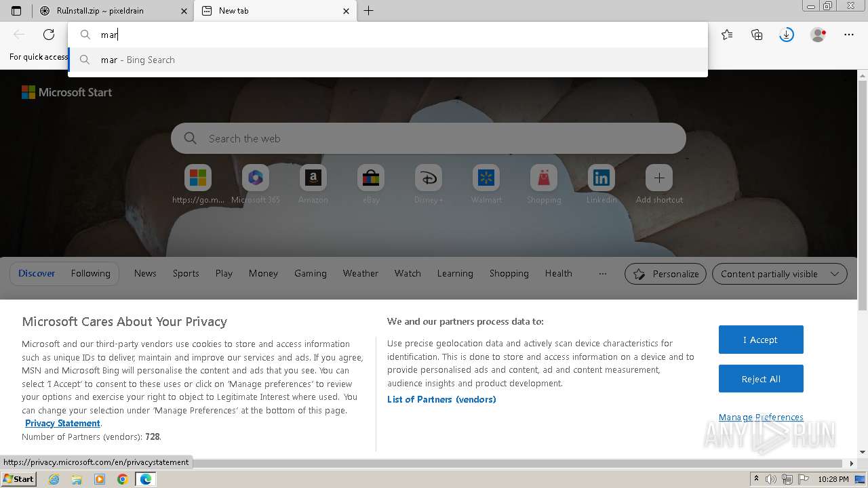
Task: Open the Money category
Action: click(263, 273)
